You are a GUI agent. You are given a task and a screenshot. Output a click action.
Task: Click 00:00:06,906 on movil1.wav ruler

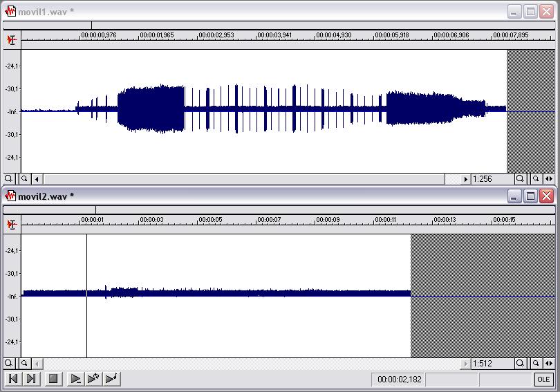(451, 35)
